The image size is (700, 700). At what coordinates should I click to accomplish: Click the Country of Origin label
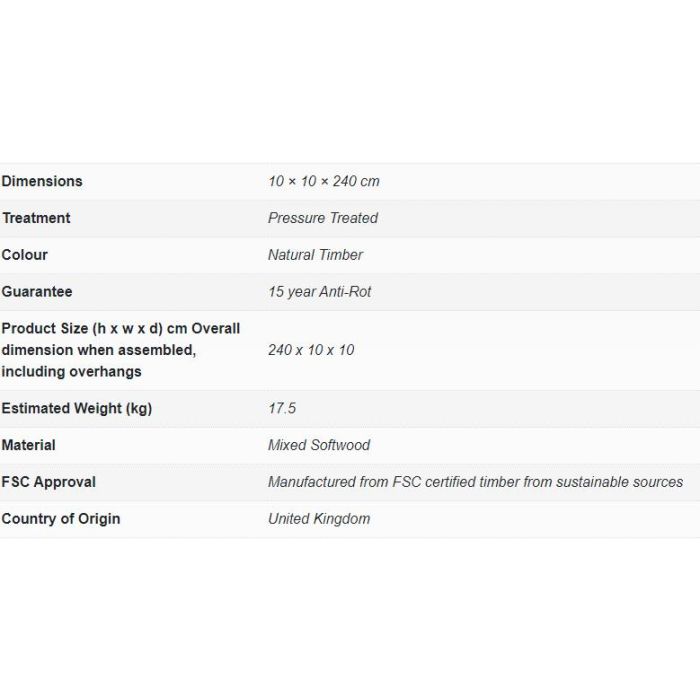pos(61,519)
